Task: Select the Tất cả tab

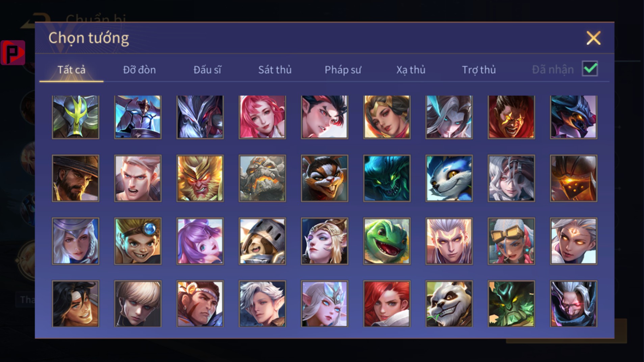Action: [x=71, y=70]
